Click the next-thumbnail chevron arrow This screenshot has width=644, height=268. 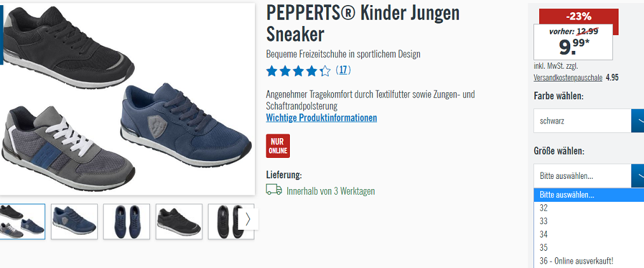[x=248, y=220]
